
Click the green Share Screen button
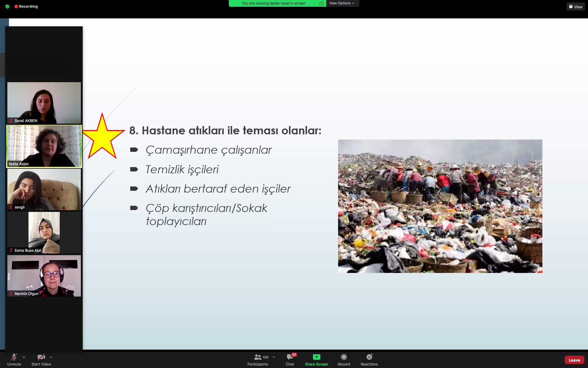point(316,360)
